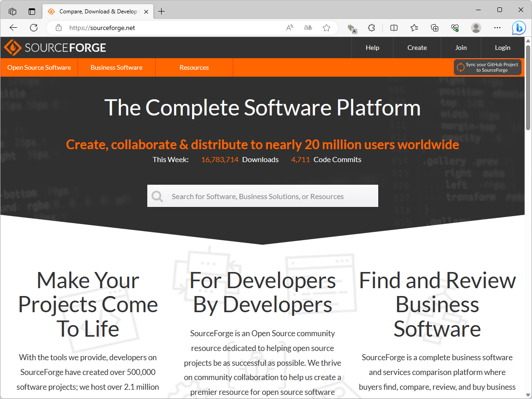Click the SourceForge logo icon
Image resolution: width=532 pixels, height=399 pixels.
[12, 48]
